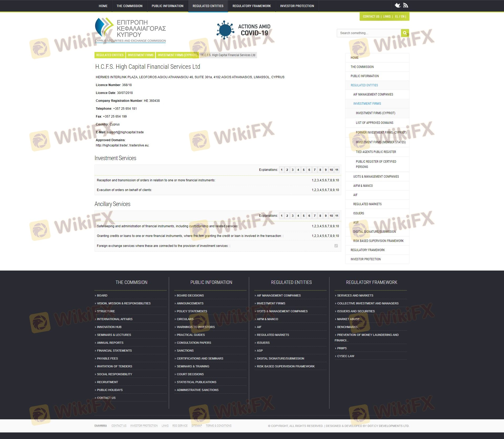Click the Contact Us link at top right
The height and width of the screenshot is (439, 504).
click(x=371, y=17)
